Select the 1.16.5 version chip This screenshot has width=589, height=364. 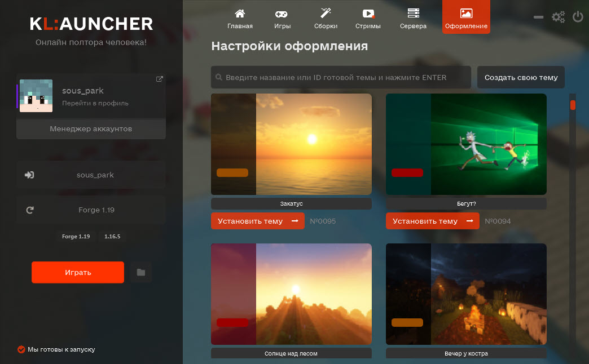(112, 237)
